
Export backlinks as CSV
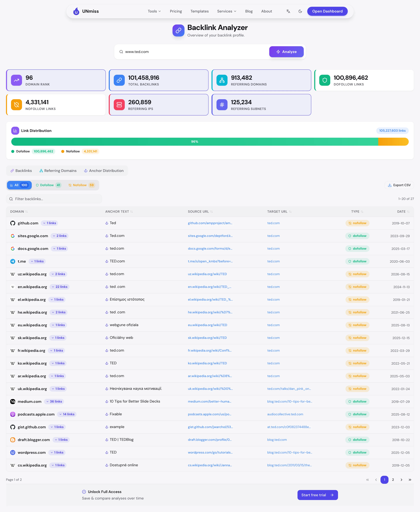399,185
